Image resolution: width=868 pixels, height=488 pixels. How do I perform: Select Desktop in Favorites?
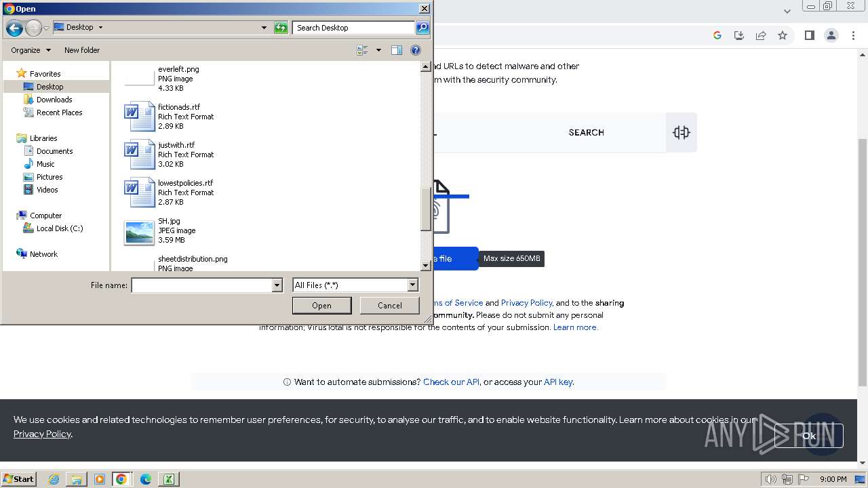pos(50,87)
